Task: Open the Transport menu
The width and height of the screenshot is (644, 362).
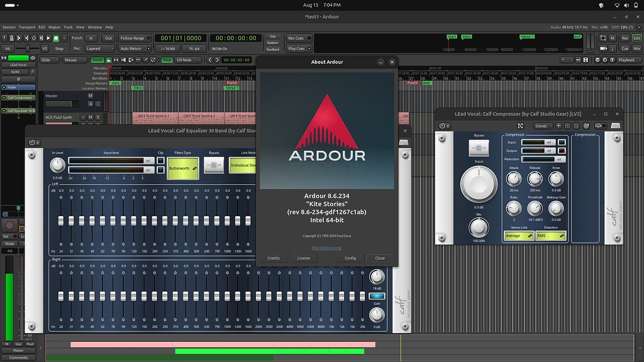Action: click(x=27, y=28)
